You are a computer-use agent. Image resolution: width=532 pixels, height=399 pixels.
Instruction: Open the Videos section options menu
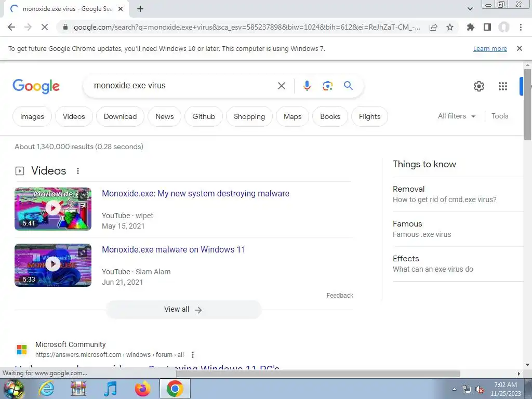(78, 170)
